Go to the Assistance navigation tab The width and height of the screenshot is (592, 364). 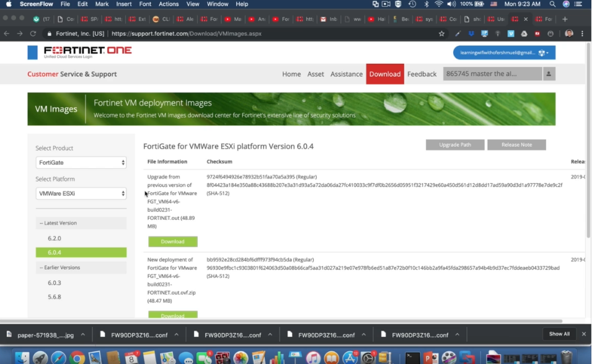tap(346, 74)
